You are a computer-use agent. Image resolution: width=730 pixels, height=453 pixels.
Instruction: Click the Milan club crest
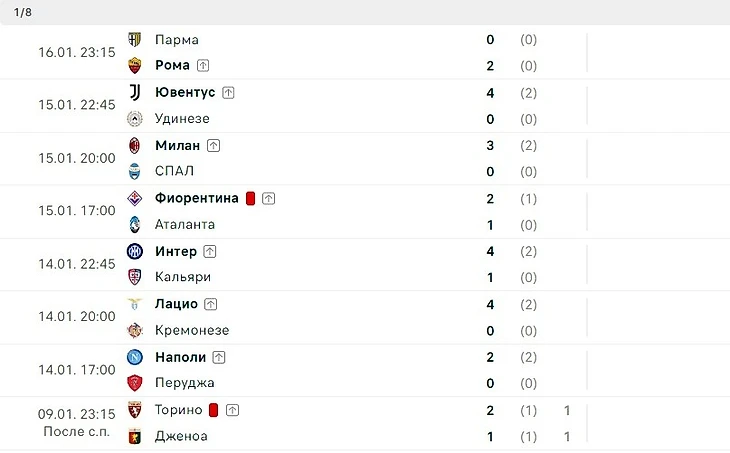(135, 146)
